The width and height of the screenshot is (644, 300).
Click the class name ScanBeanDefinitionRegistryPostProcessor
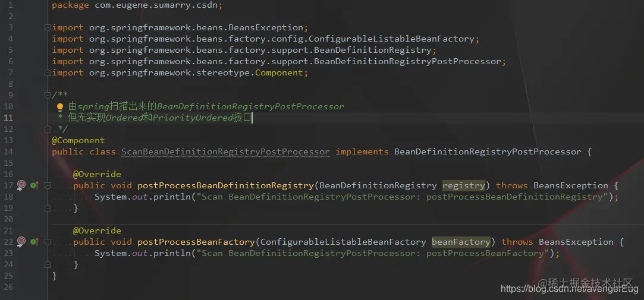[225, 152]
